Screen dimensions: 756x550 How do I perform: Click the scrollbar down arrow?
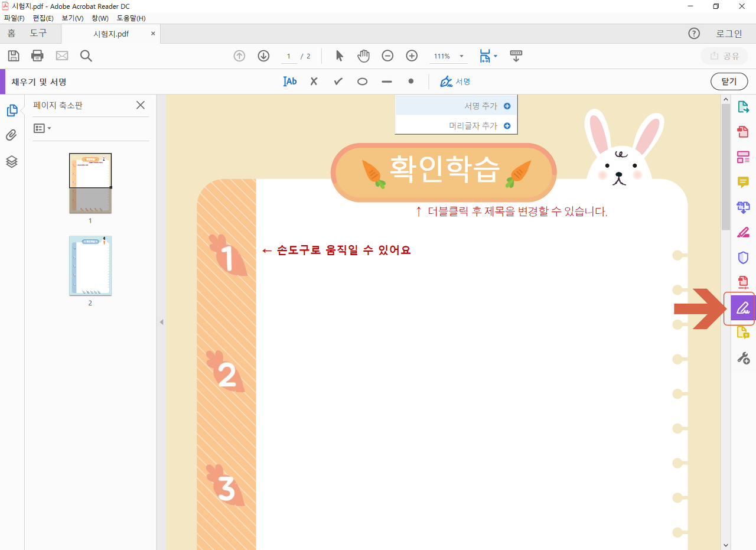[725, 545]
